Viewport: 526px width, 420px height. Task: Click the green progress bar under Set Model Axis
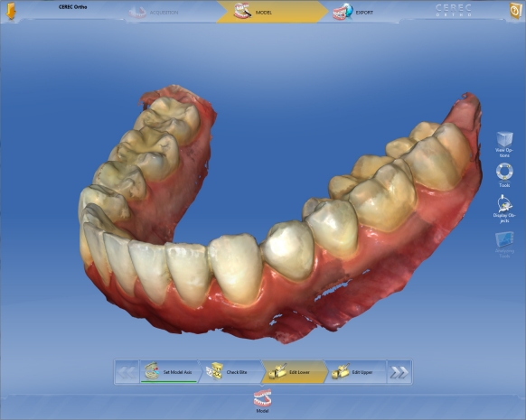(169, 381)
